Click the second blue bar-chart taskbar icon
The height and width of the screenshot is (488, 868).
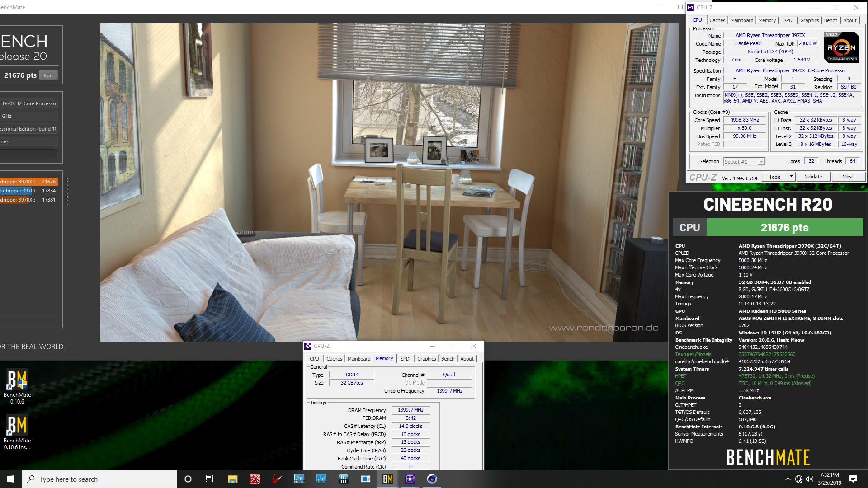point(321,479)
